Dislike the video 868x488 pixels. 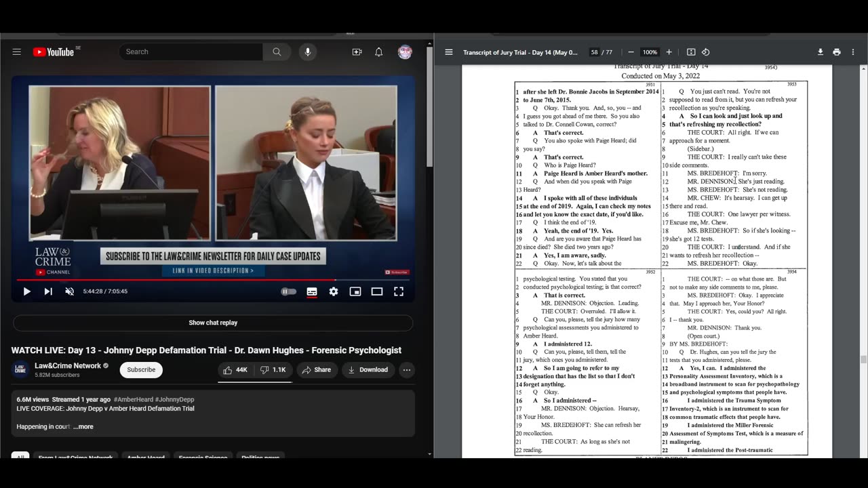(273, 369)
